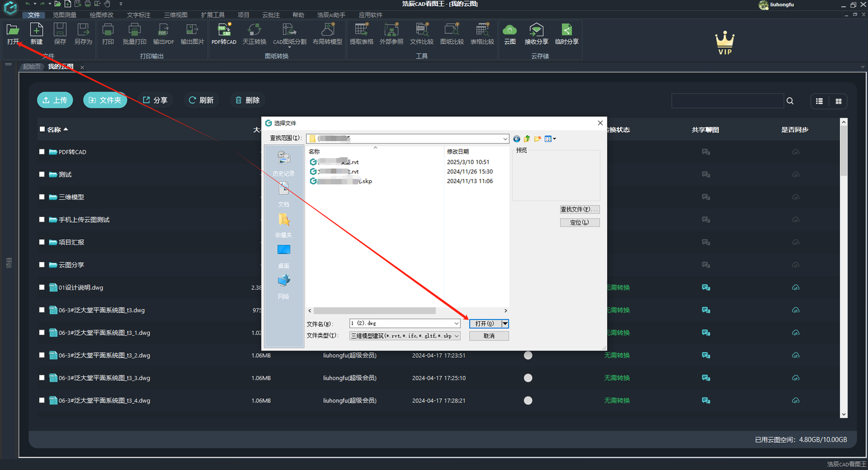Open the 览图测量 ribbon tab

[x=64, y=14]
